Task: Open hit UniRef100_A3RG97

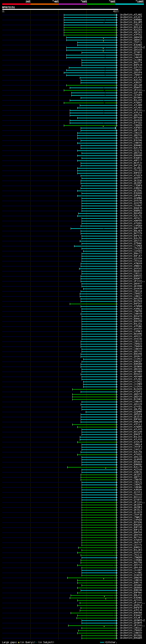Action: [x=131, y=82]
